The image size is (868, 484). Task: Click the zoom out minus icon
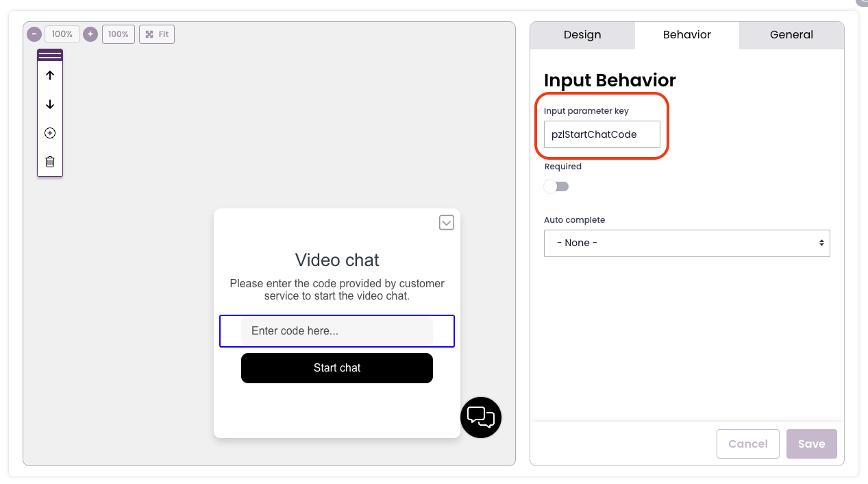pos(34,34)
